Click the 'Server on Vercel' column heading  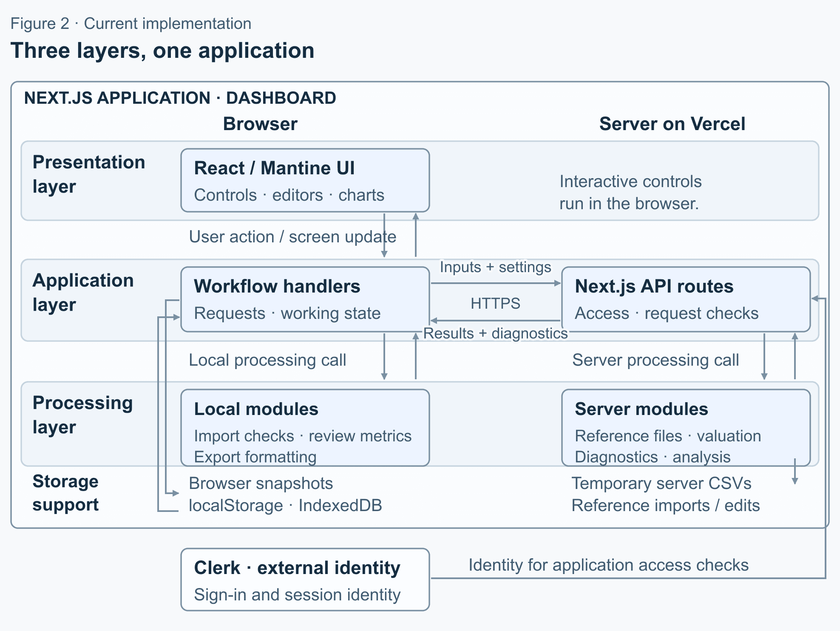(672, 124)
